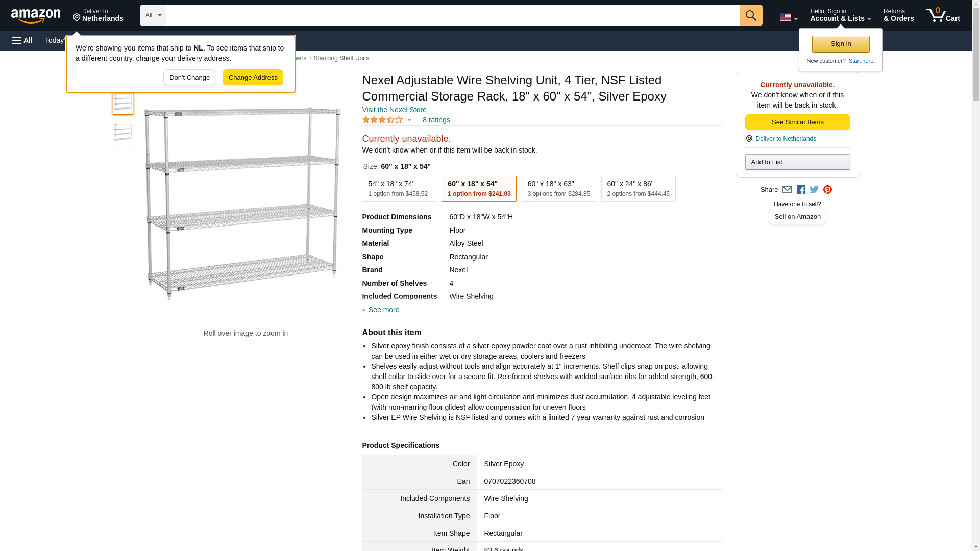980x551 pixels.
Task: Open the language flag dropdown
Action: click(788, 17)
